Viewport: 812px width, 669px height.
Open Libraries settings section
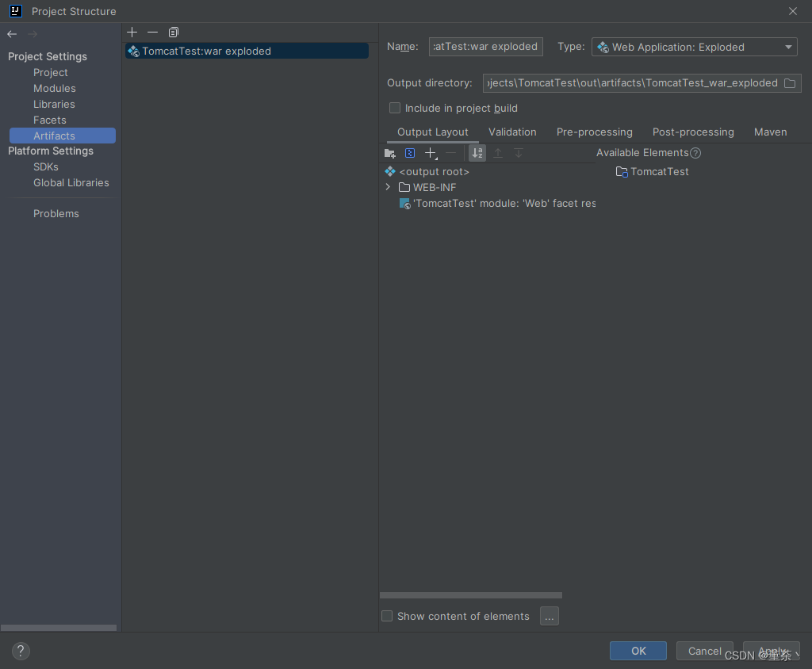point(54,104)
